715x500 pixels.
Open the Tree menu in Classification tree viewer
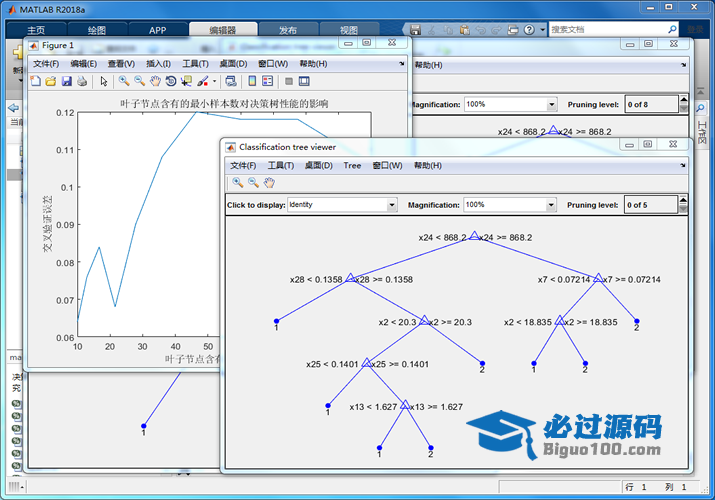pos(352,165)
